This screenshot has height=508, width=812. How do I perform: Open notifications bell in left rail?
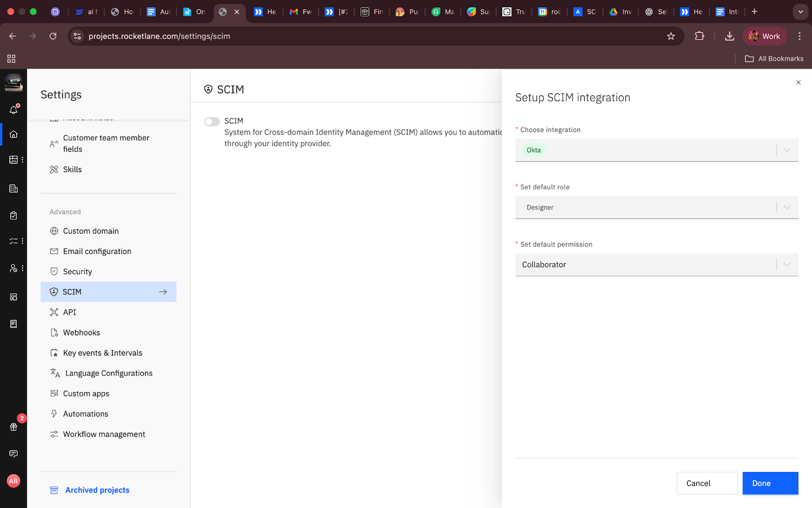[x=14, y=110]
